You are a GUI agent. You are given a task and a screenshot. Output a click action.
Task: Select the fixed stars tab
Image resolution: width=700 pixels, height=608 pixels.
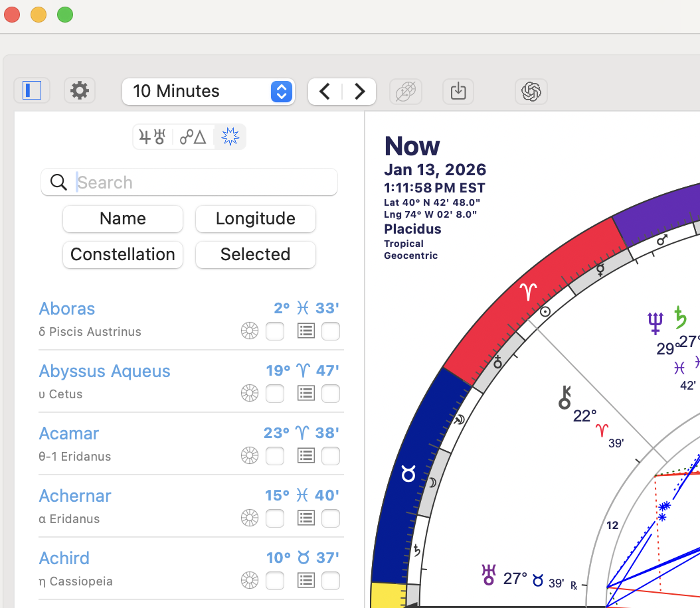[230, 137]
